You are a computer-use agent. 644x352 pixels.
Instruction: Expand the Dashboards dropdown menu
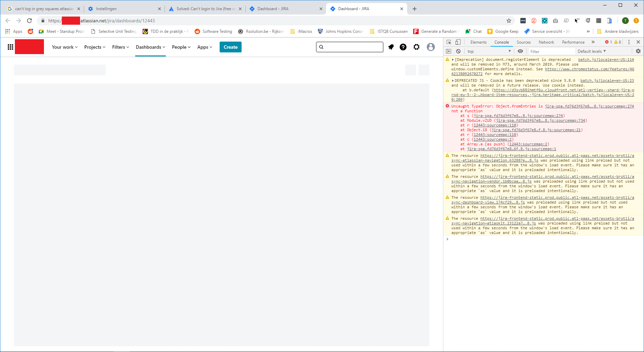coord(150,47)
